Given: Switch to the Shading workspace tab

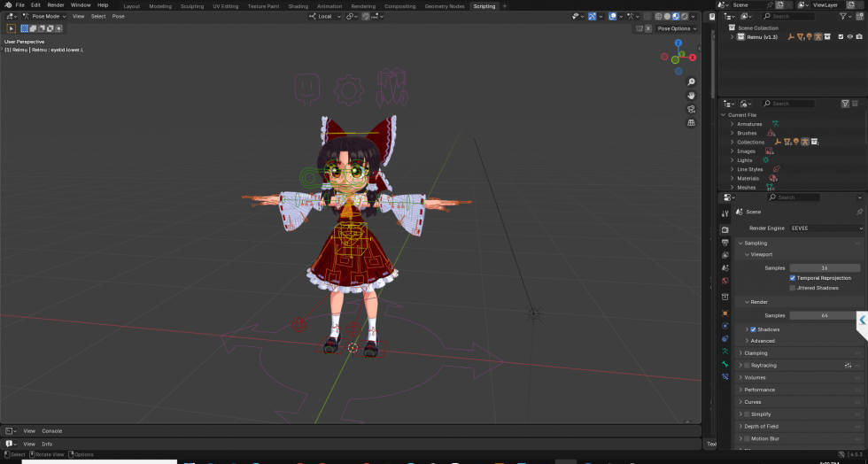Looking at the screenshot, I should (x=298, y=6).
